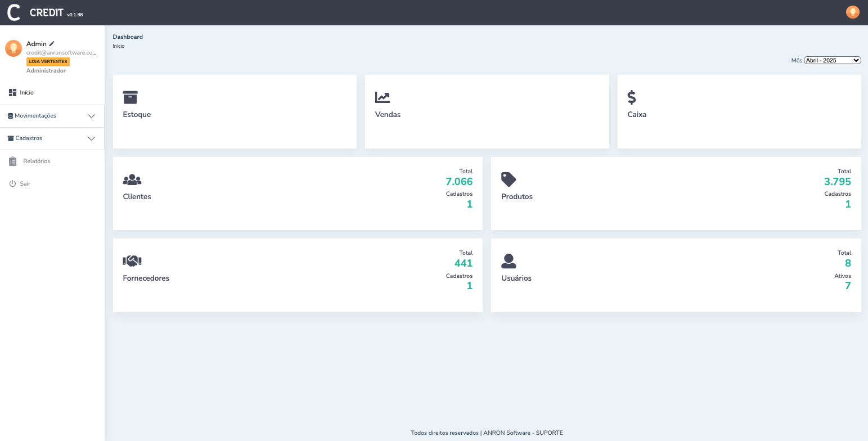Click the Produtos price tag icon
This screenshot has height=441, width=868.
(509, 179)
